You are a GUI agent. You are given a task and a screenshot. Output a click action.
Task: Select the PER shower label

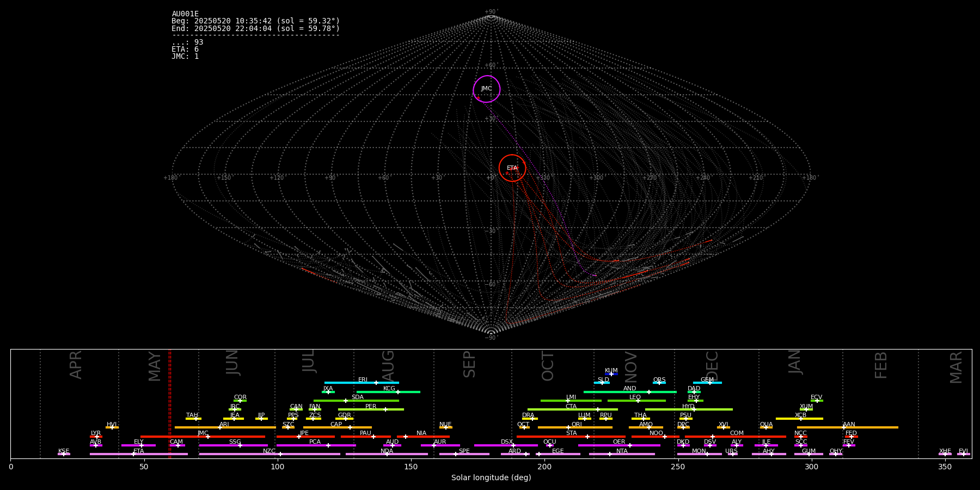pyautogui.click(x=371, y=407)
